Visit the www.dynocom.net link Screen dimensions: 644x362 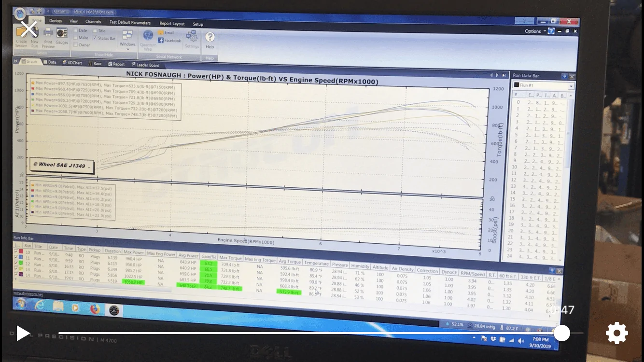click(28, 294)
